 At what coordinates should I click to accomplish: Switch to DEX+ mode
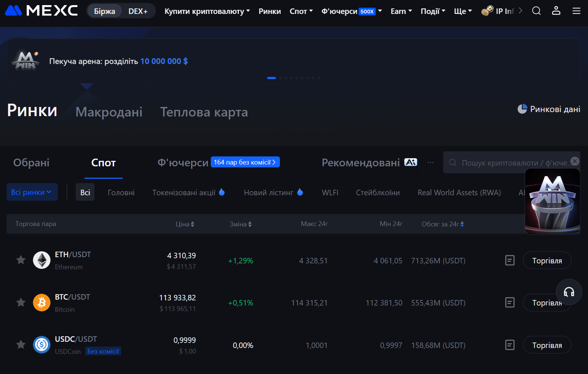coord(138,11)
